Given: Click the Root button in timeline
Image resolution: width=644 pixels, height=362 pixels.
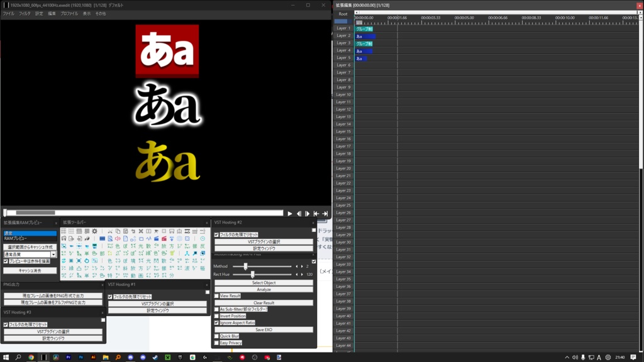Looking at the screenshot, I should click(x=343, y=14).
